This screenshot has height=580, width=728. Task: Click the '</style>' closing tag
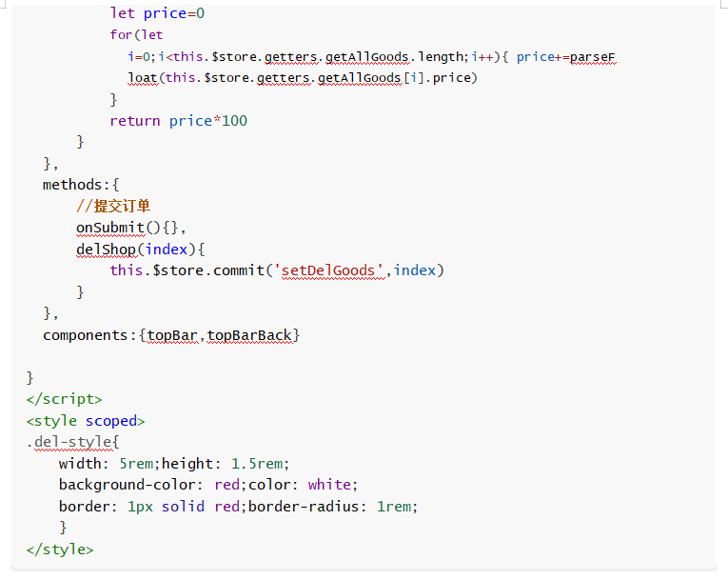[x=60, y=550]
